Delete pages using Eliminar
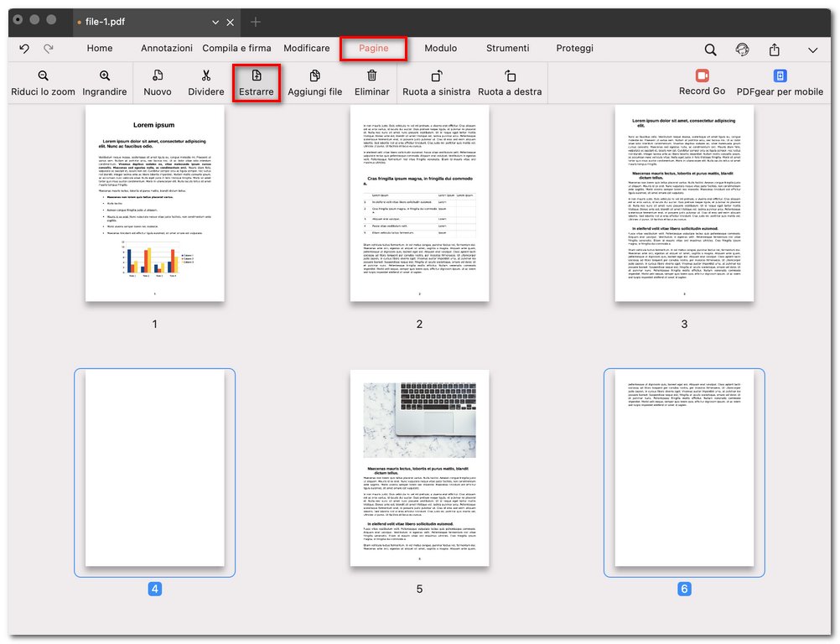 [372, 83]
